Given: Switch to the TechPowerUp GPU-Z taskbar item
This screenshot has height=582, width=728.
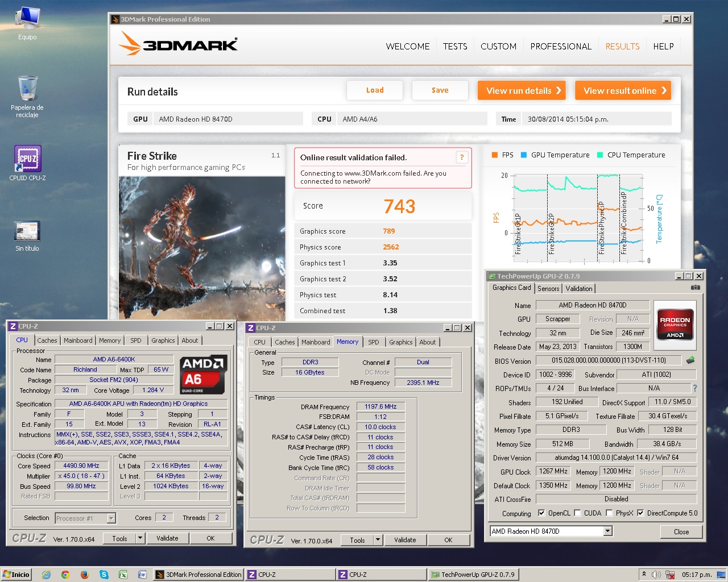Looking at the screenshot, I should [472, 575].
